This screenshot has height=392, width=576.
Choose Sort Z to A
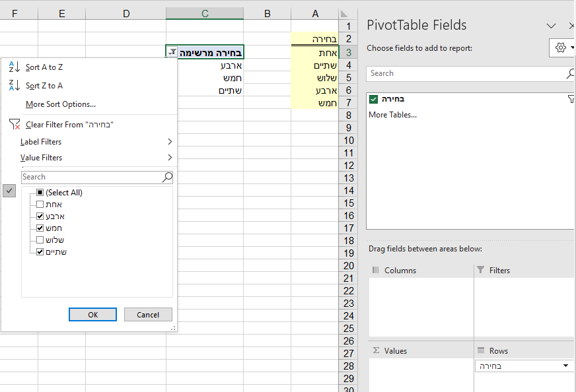[x=44, y=86]
